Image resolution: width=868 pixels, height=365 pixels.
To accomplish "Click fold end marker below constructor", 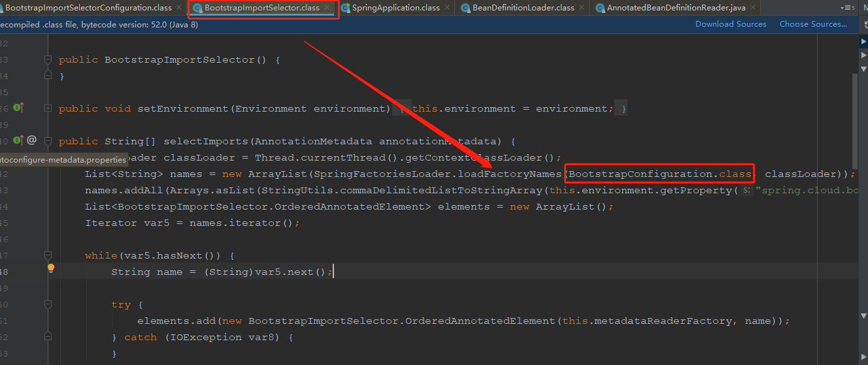I will 48,76.
